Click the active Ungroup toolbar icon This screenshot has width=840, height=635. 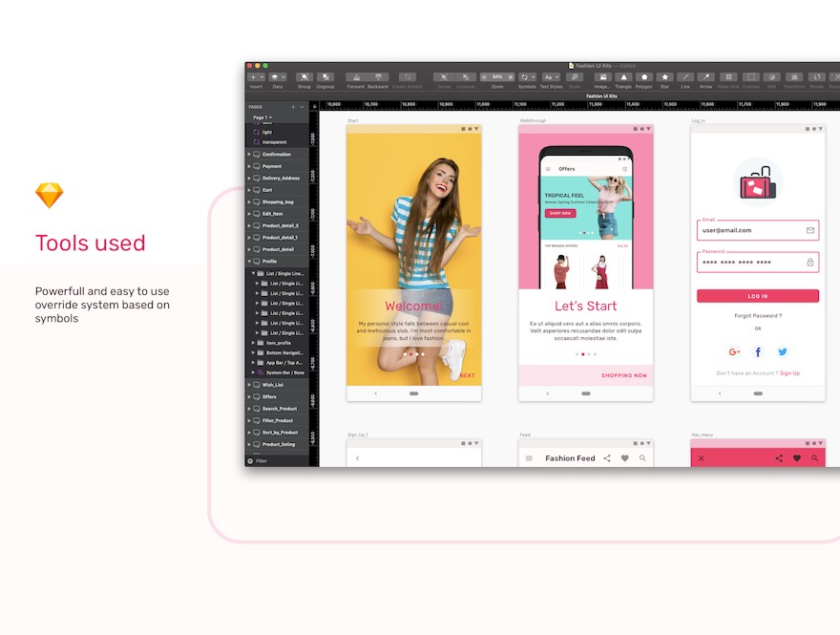coord(325,77)
